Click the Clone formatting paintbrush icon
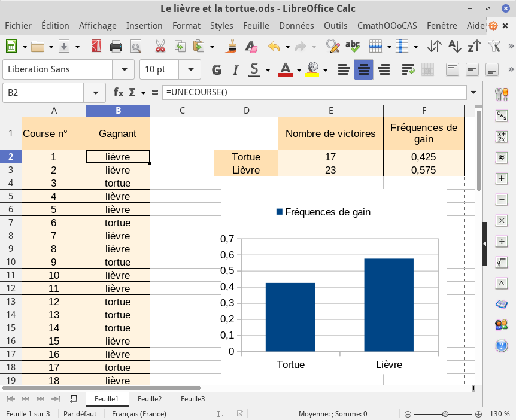Viewport: 516px width, 420px height. coord(232,47)
